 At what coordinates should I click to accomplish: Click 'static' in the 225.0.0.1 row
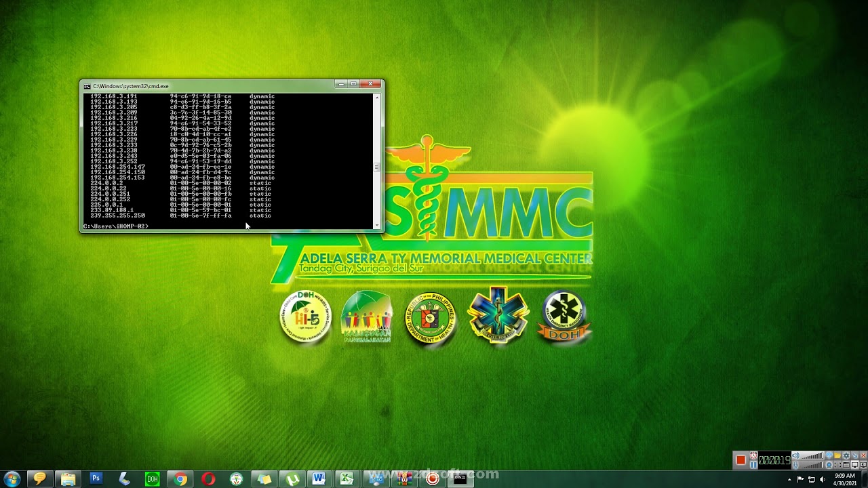[260, 205]
